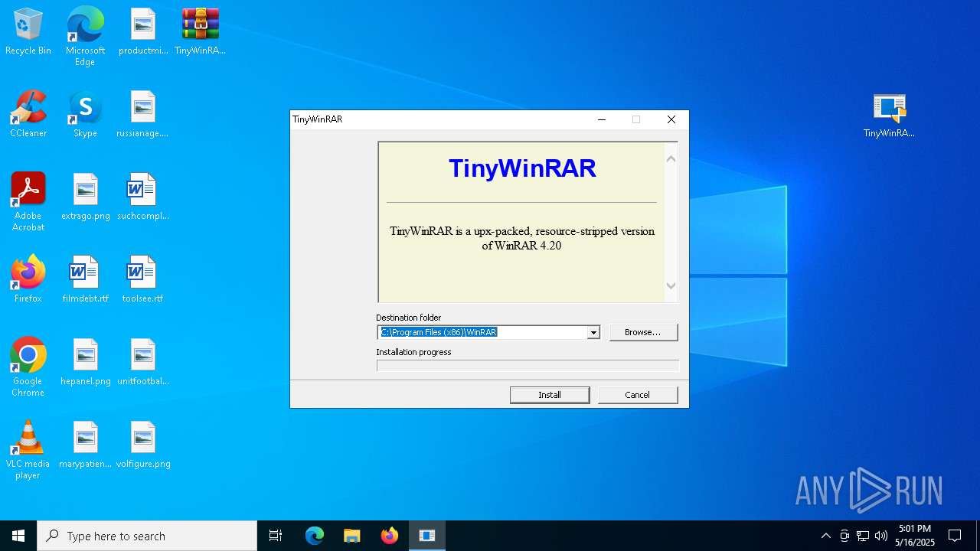Select the marypatien... file icon
This screenshot has width=980, height=551.
click(85, 445)
